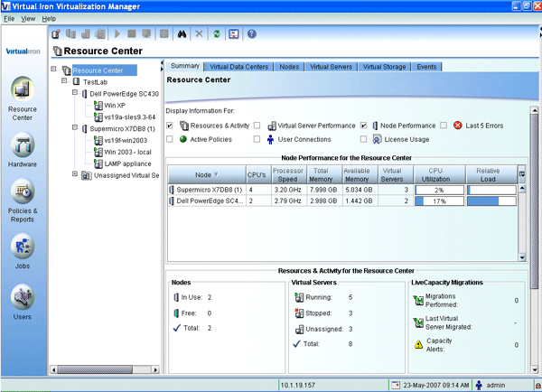The image size is (542, 392).
Task: Click the table column chooser icon
Action: (522, 174)
